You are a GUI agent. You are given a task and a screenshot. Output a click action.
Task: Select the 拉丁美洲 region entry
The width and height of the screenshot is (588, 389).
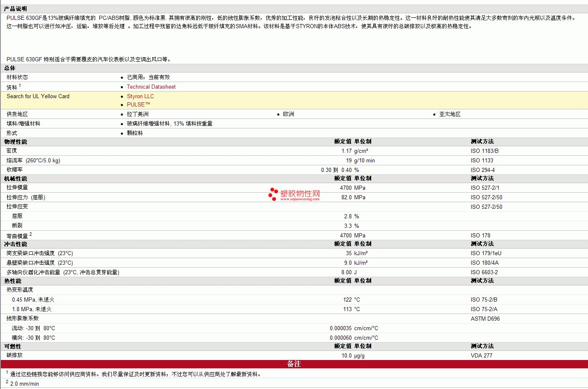tap(138, 114)
